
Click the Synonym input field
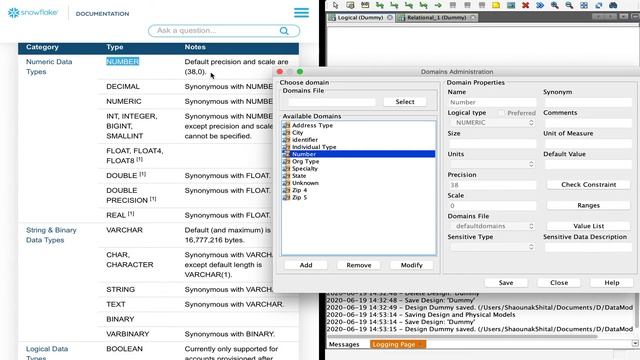(588, 102)
